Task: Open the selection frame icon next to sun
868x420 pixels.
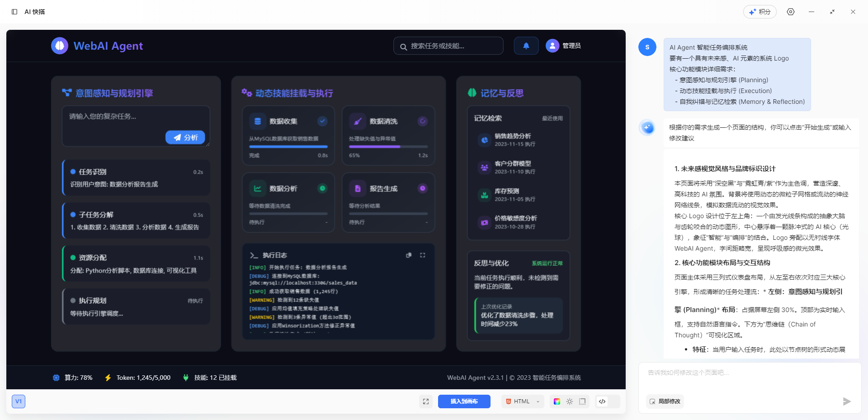Action: pyautogui.click(x=582, y=401)
